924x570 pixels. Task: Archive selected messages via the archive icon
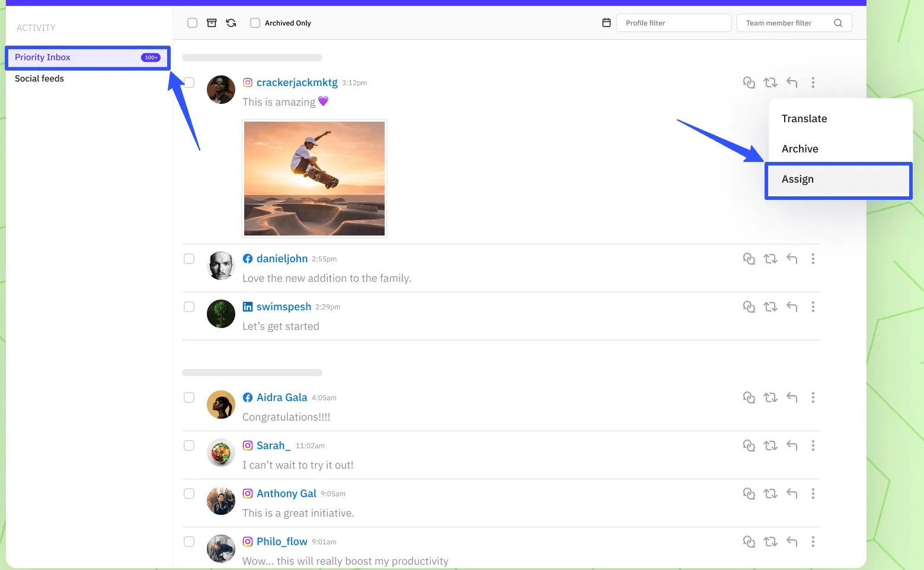click(212, 23)
